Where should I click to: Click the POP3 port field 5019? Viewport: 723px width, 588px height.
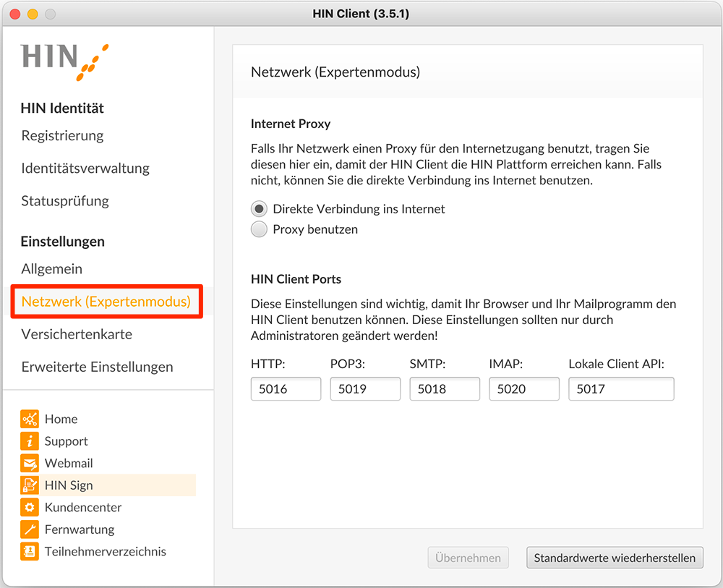(365, 389)
